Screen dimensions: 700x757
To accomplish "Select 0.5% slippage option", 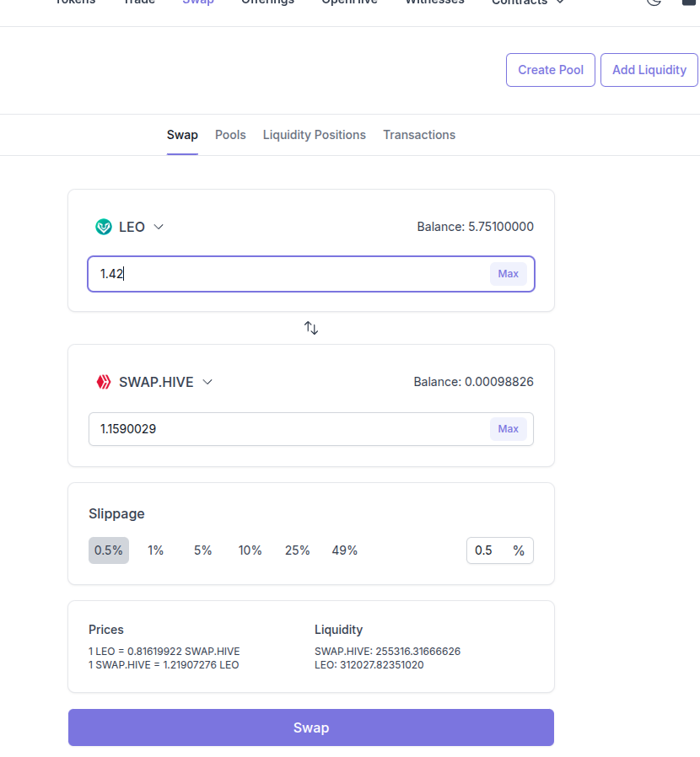I will click(109, 550).
